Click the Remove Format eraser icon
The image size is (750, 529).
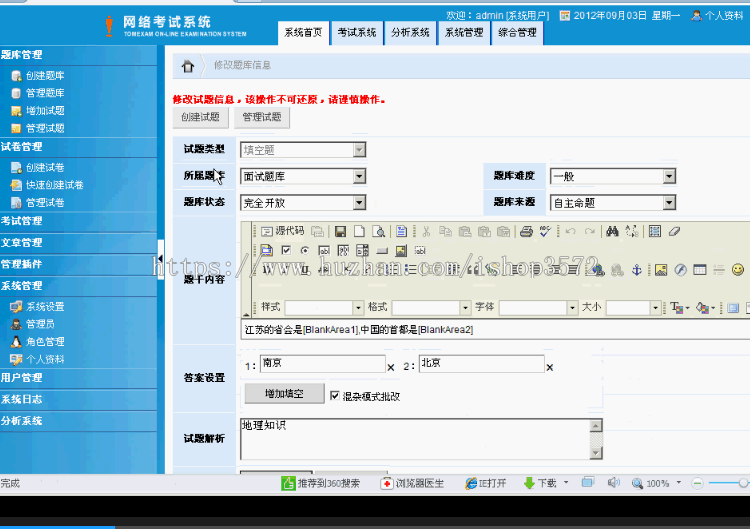coord(674,232)
